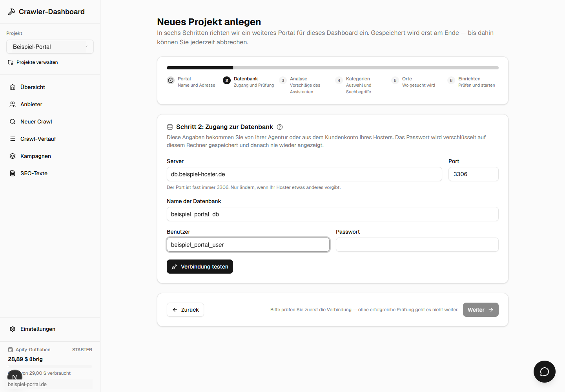Go to the Übersicht menu item
This screenshot has height=392, width=565.
point(50,87)
